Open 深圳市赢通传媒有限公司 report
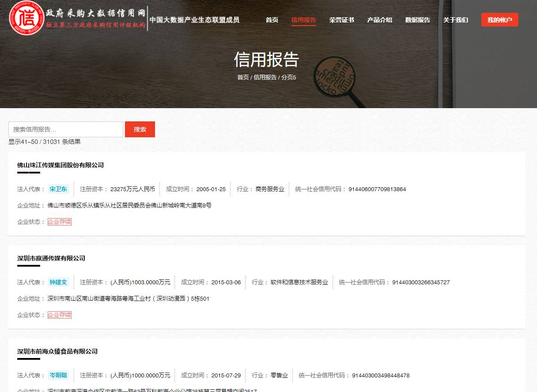The width and height of the screenshot is (537, 392). pos(51,258)
